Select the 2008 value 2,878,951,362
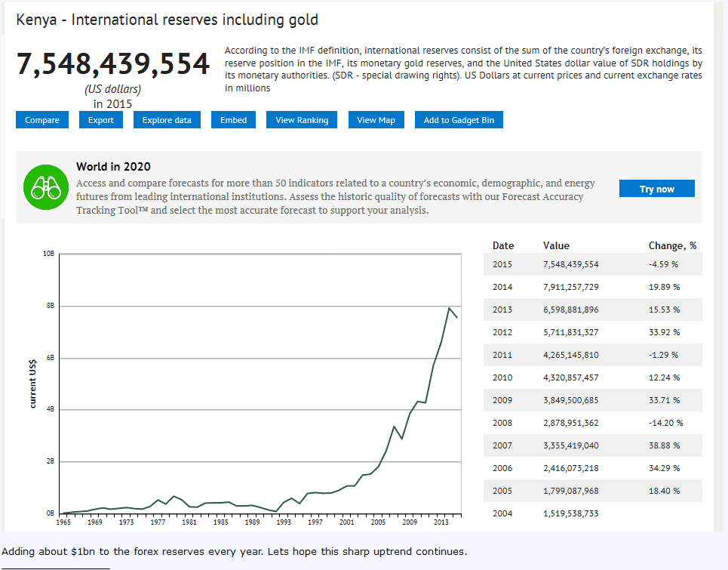 (x=571, y=424)
